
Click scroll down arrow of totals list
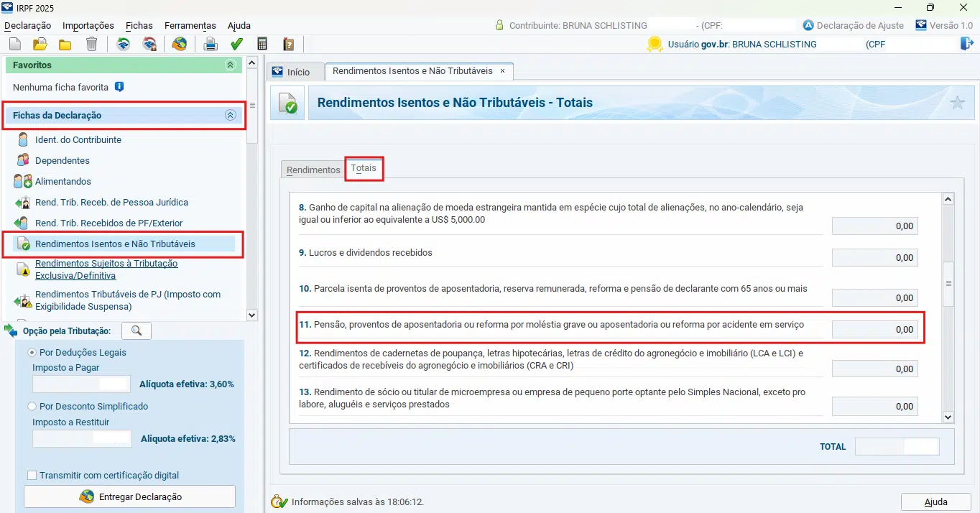948,417
